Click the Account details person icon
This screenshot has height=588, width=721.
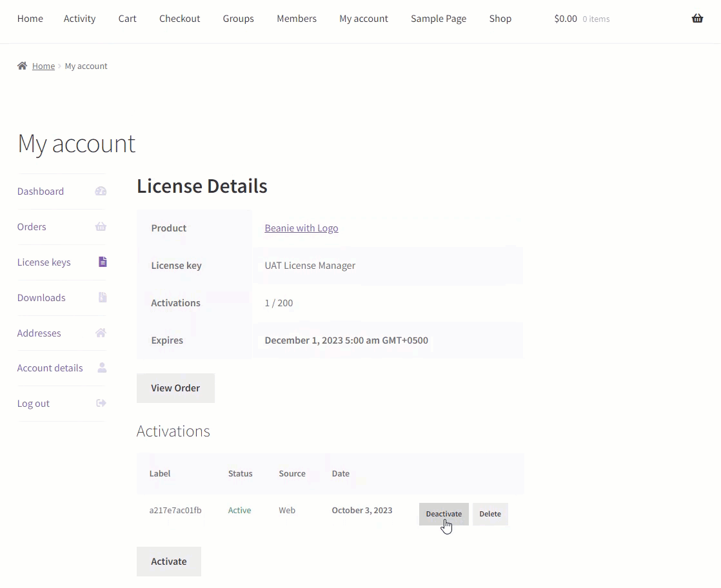tap(101, 367)
